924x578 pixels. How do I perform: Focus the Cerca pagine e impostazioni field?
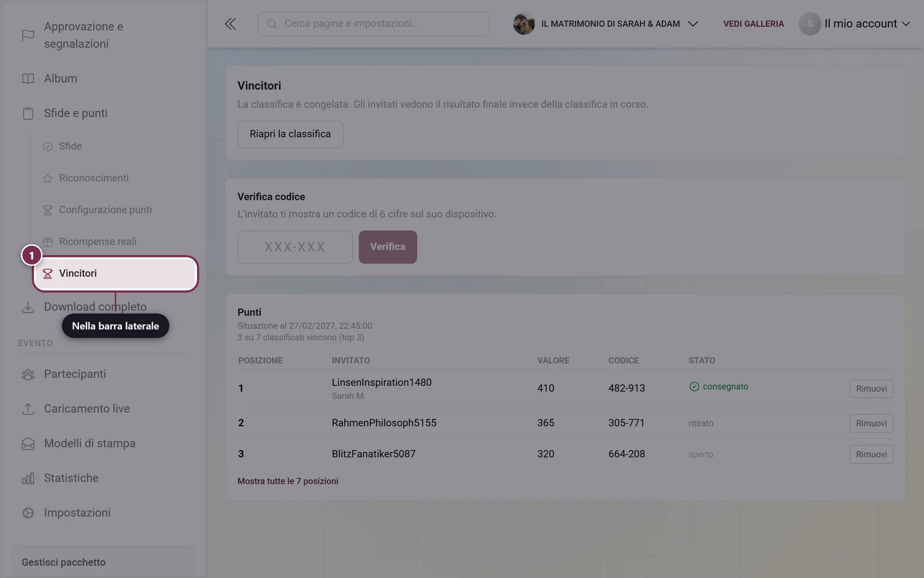pyautogui.click(x=373, y=24)
